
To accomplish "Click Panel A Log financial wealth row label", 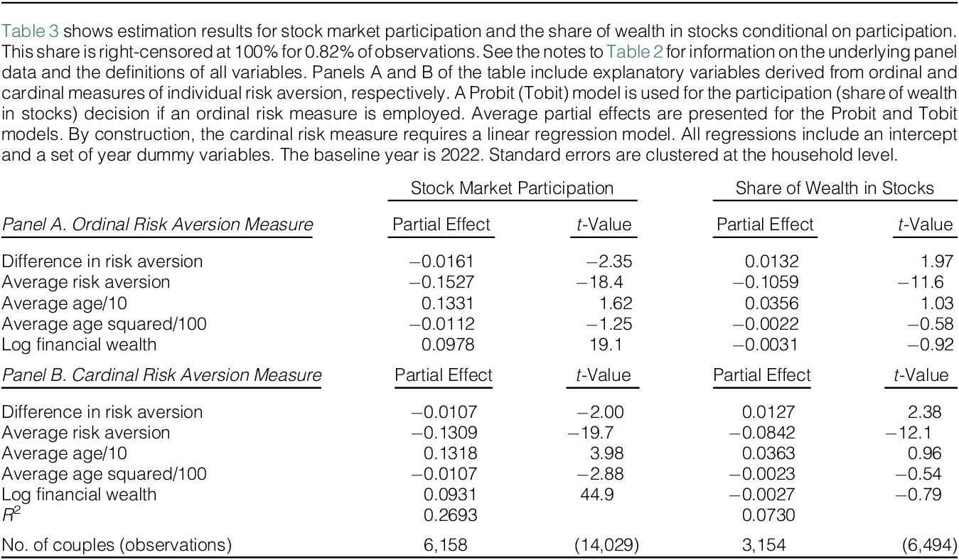I will coord(79,345).
